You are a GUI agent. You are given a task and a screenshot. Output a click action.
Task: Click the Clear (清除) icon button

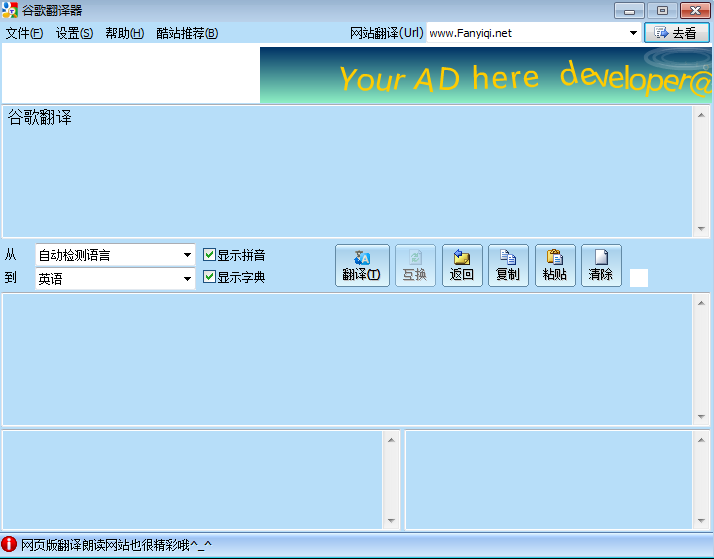601,265
